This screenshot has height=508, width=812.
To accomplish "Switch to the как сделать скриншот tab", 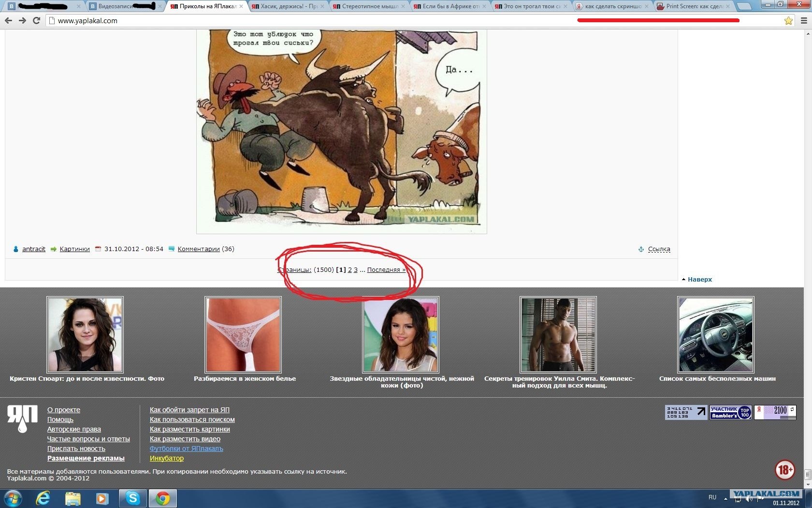I will coord(611,6).
